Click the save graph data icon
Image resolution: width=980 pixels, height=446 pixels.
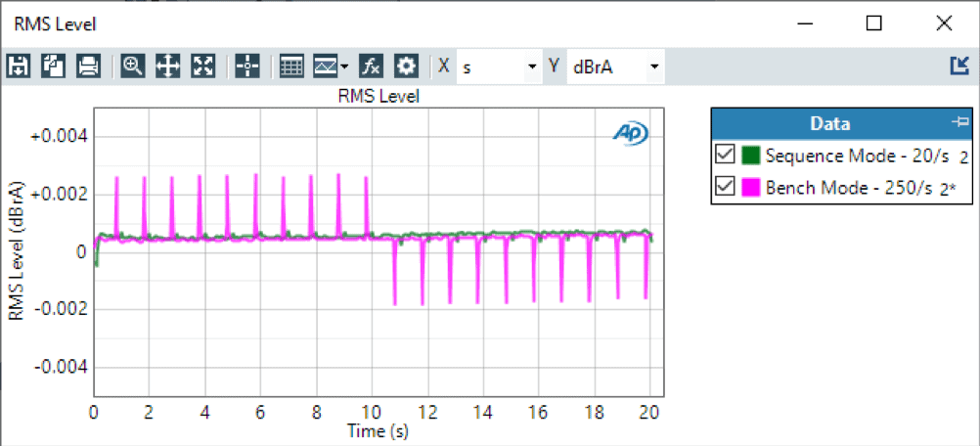point(18,67)
